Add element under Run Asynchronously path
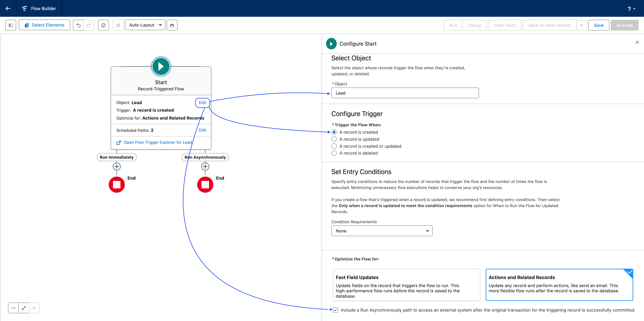 (x=205, y=167)
